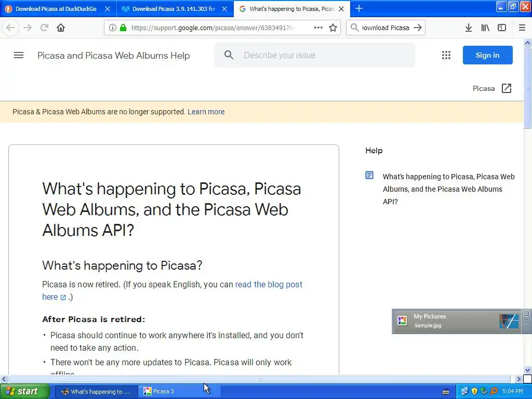Screen dimensions: 532x399
Task: Click the safely remove hardware tray icon
Action: [x=484, y=392]
